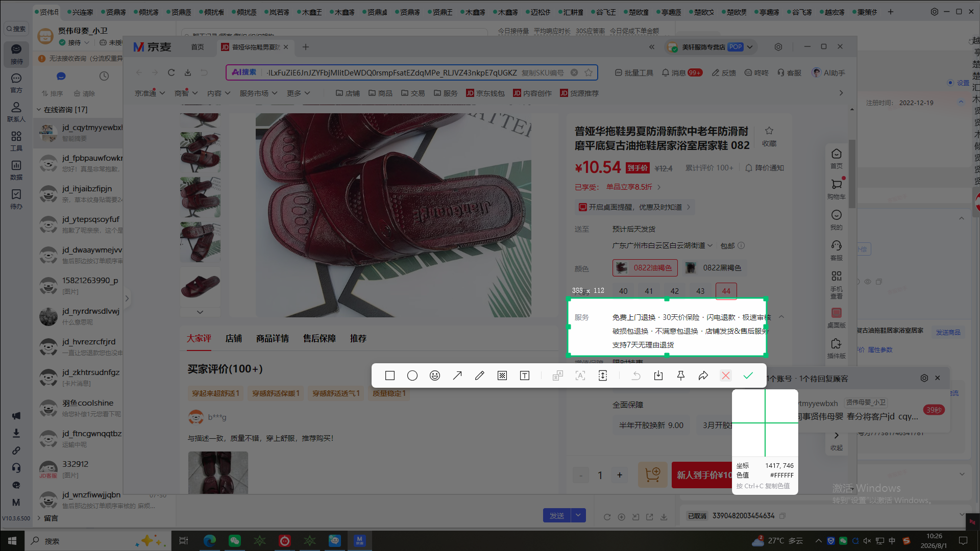Expand the 更多 menu
980x551 pixels.
pyautogui.click(x=299, y=93)
